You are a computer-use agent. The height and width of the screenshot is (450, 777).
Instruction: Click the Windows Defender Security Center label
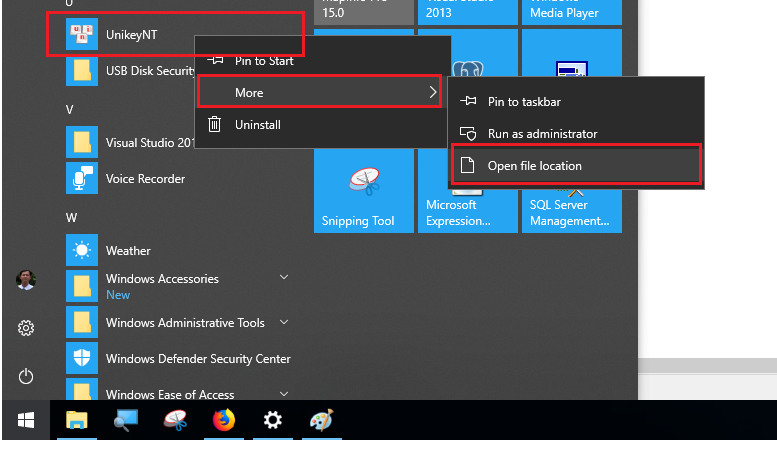198,358
